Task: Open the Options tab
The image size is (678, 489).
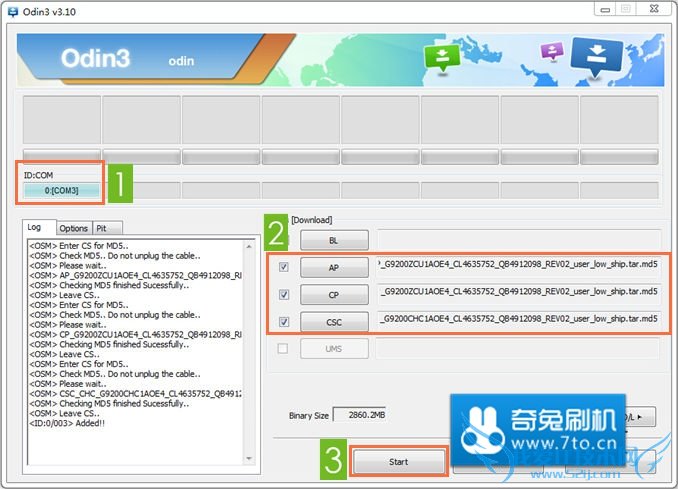Action: (74, 228)
